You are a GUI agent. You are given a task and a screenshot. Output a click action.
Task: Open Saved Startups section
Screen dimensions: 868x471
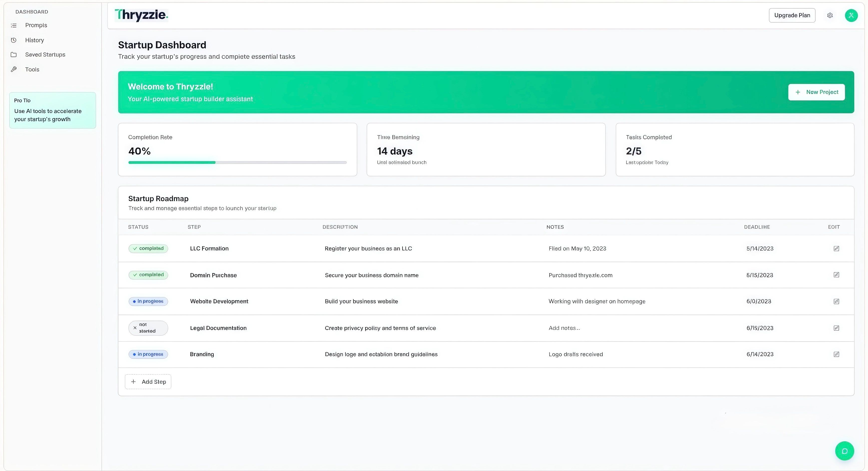45,55
